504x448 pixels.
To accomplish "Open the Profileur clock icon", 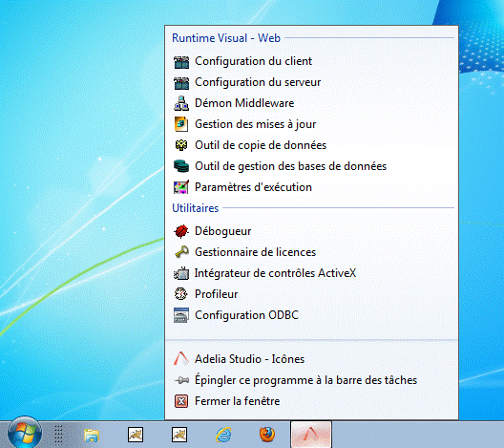I will click(180, 294).
